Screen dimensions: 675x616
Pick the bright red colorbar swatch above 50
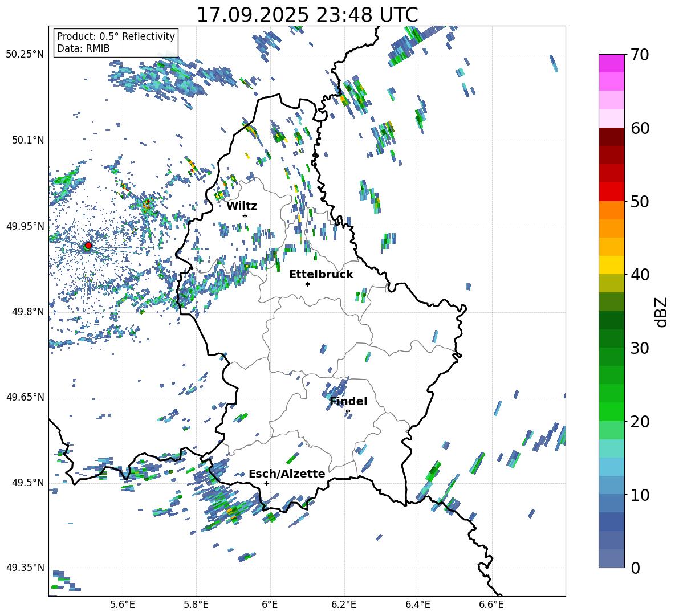[x=612, y=191]
